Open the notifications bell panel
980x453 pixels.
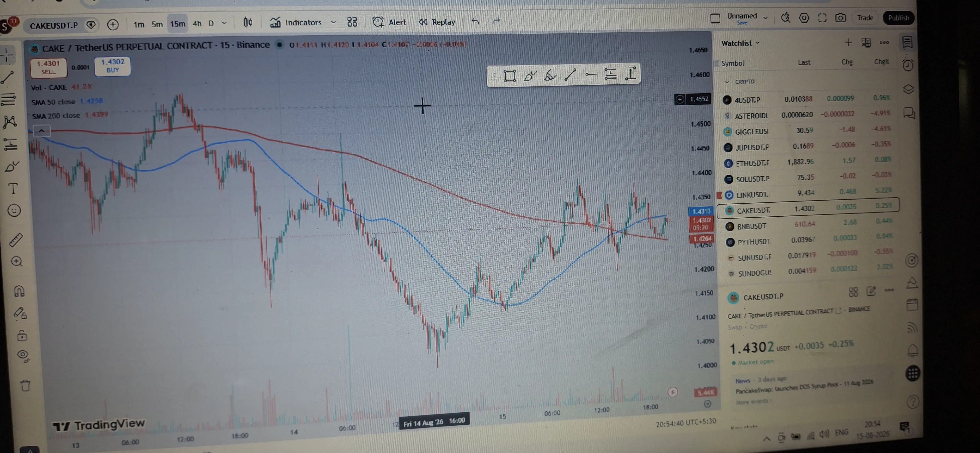[x=913, y=350]
